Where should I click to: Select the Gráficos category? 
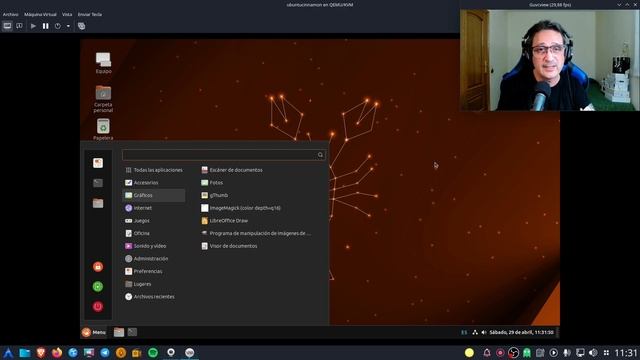(154, 195)
